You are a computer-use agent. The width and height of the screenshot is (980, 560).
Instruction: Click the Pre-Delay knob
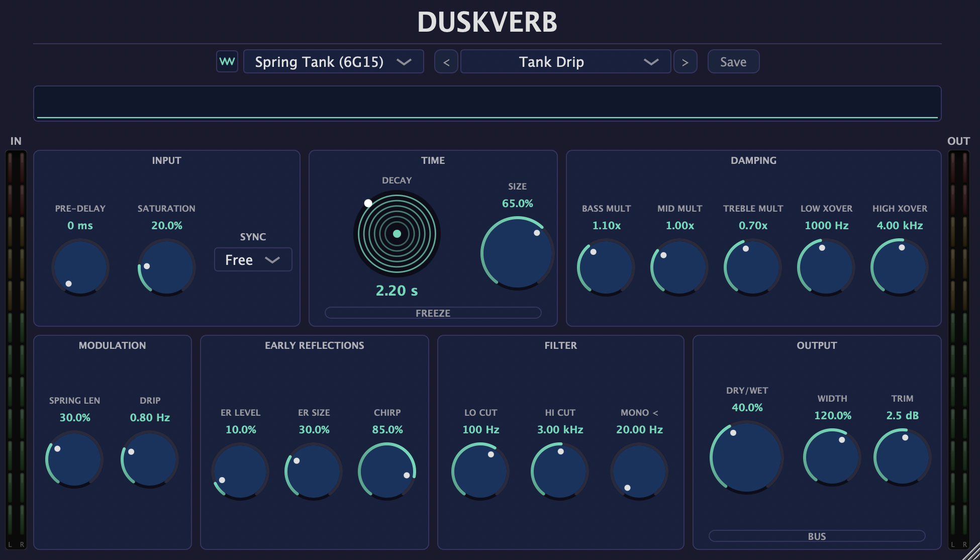point(80,267)
